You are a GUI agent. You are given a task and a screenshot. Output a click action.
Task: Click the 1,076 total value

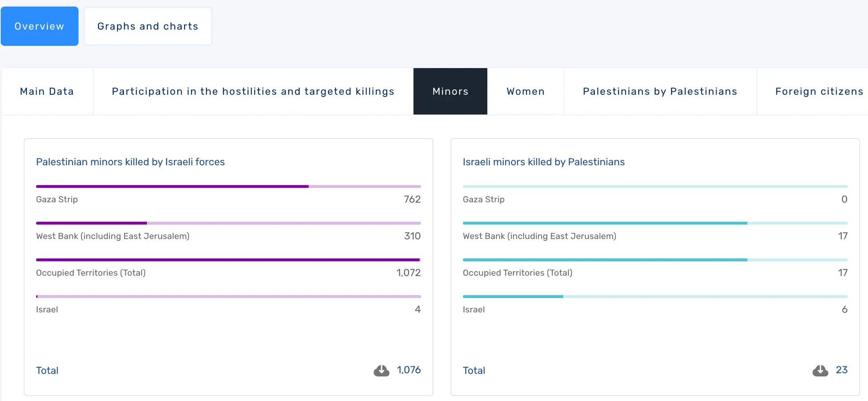(409, 370)
